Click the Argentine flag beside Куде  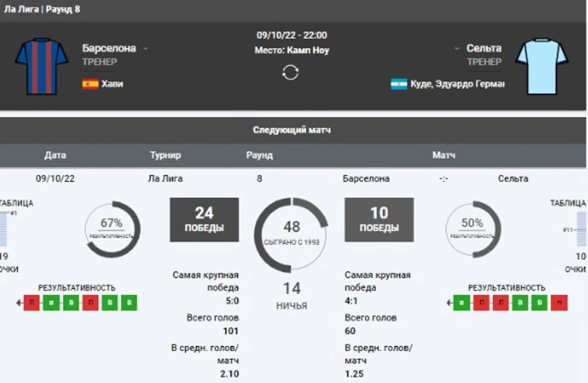coord(399,84)
